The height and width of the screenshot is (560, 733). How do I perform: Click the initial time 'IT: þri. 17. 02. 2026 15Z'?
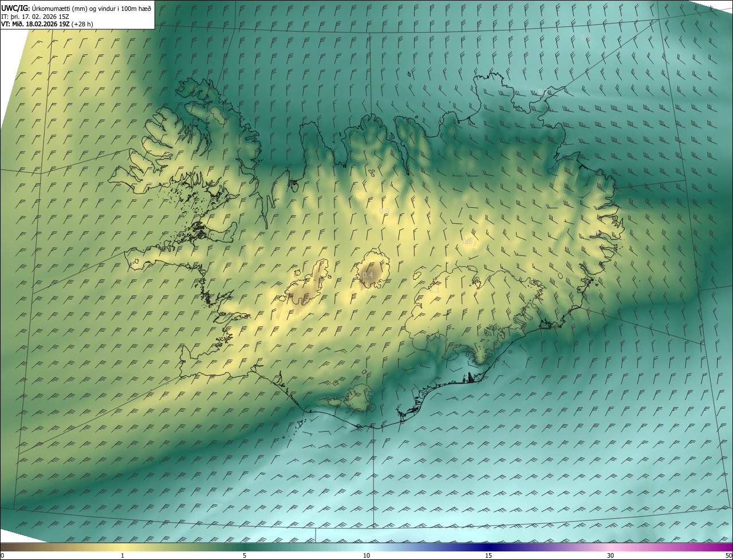click(34, 16)
